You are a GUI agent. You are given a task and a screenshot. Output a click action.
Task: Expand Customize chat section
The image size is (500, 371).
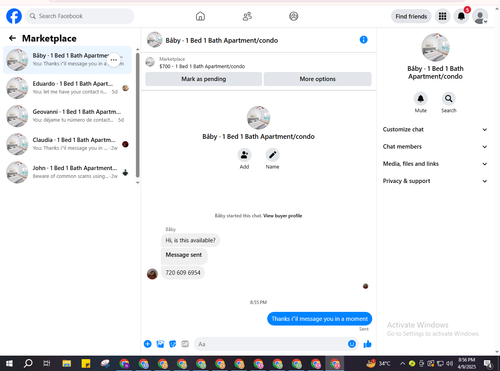pyautogui.click(x=435, y=129)
